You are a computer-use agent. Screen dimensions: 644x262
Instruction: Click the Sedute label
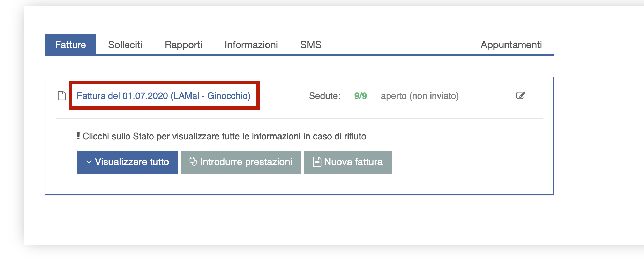click(x=325, y=96)
